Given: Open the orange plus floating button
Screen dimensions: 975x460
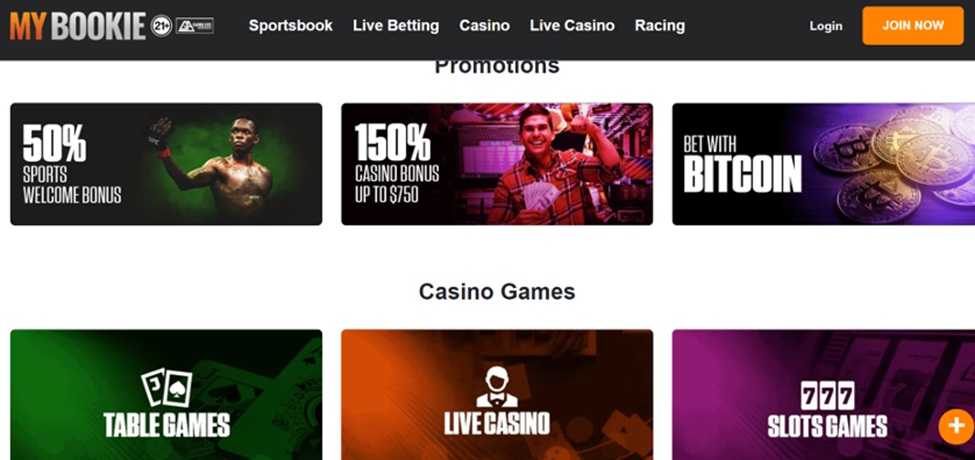Looking at the screenshot, I should 956,426.
